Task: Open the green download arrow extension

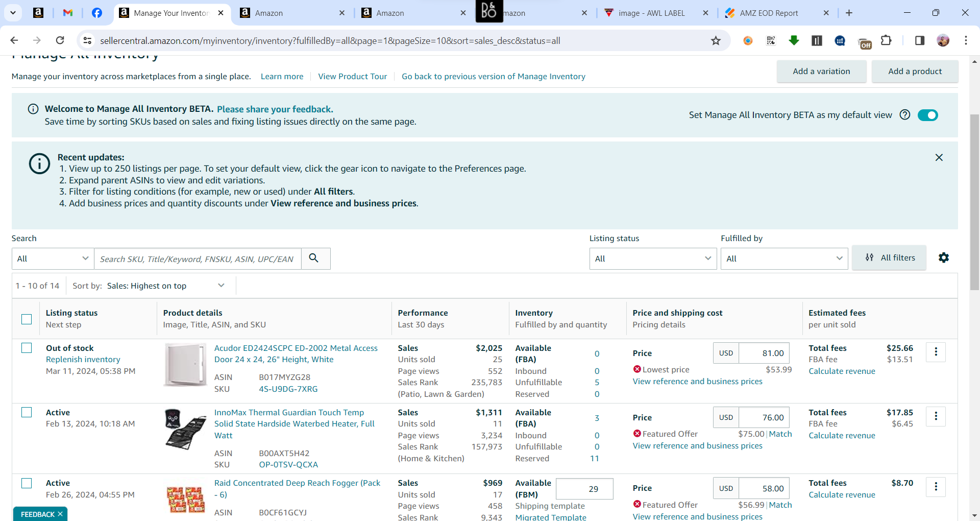Action: point(794,40)
